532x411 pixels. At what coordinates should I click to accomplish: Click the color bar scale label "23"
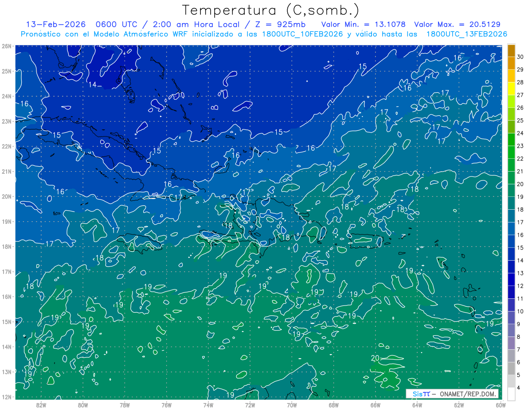coord(520,146)
